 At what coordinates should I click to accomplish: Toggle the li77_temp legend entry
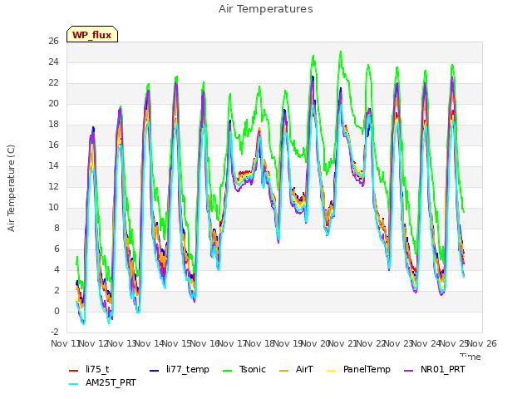coord(180,369)
